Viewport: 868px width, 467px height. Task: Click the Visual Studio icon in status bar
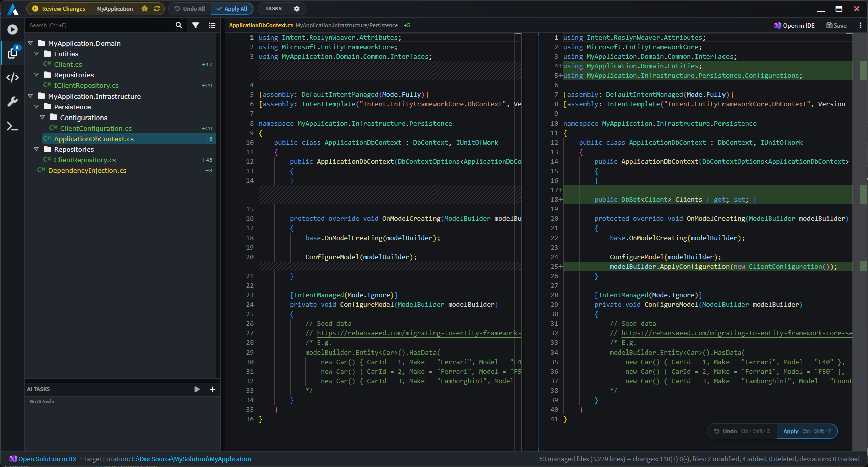[13, 459]
